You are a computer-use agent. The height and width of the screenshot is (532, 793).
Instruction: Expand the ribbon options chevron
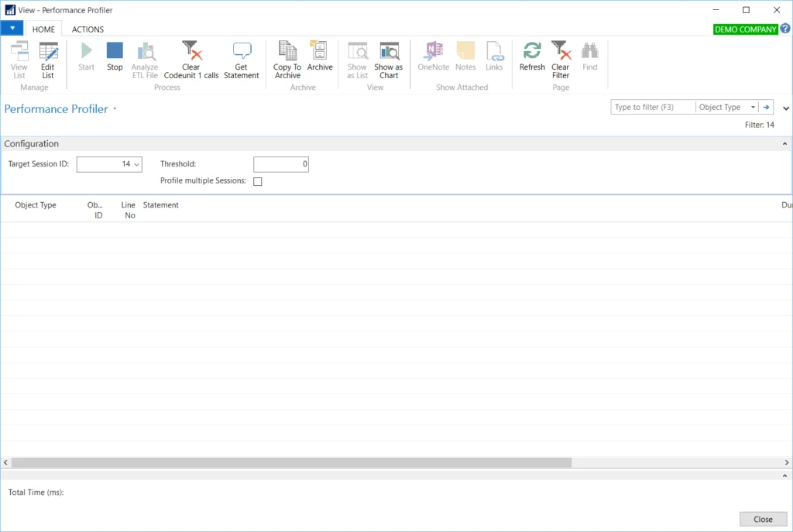[786, 108]
